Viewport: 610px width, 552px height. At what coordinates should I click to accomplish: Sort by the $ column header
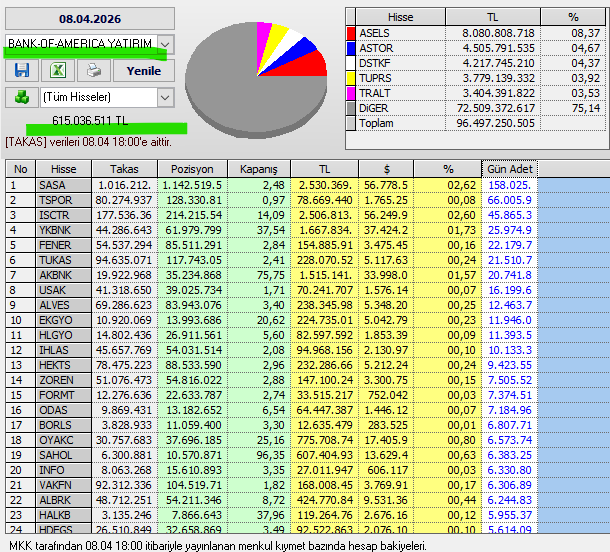(386, 169)
